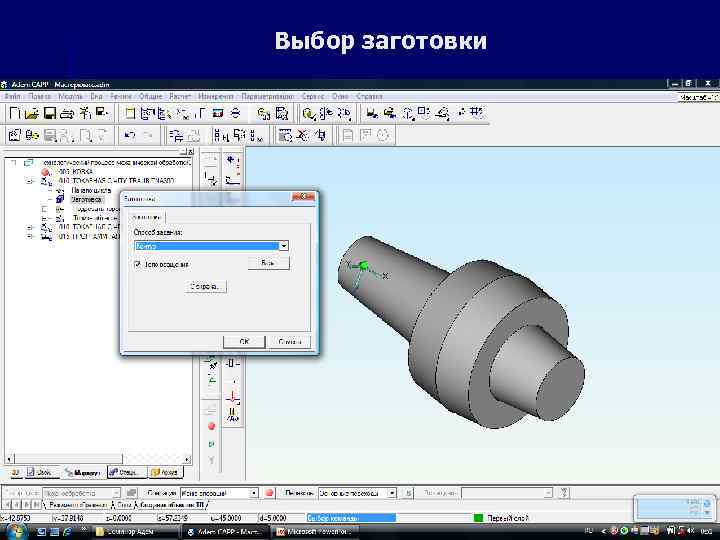The height and width of the screenshot is (540, 720).
Task: Click the Выбор команды status field
Action: [351, 518]
